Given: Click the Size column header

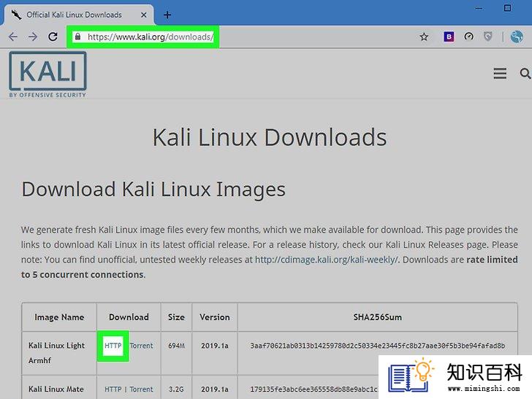Looking at the screenshot, I should click(176, 317).
